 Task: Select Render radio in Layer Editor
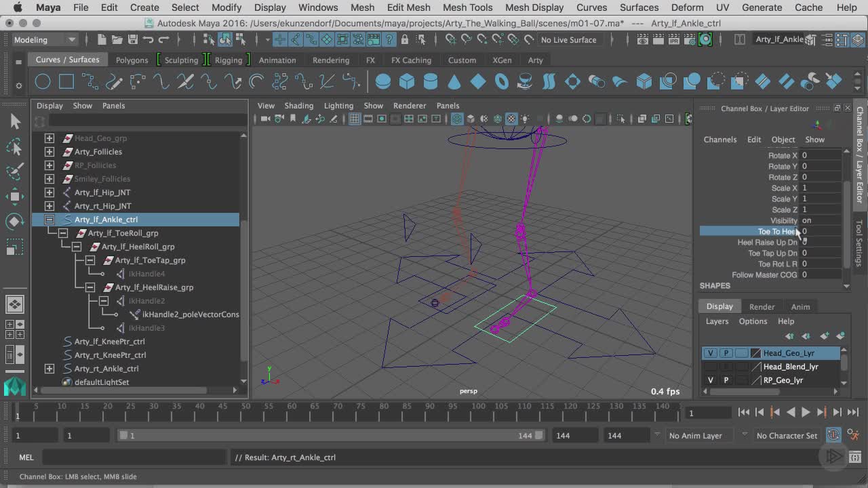(x=762, y=306)
